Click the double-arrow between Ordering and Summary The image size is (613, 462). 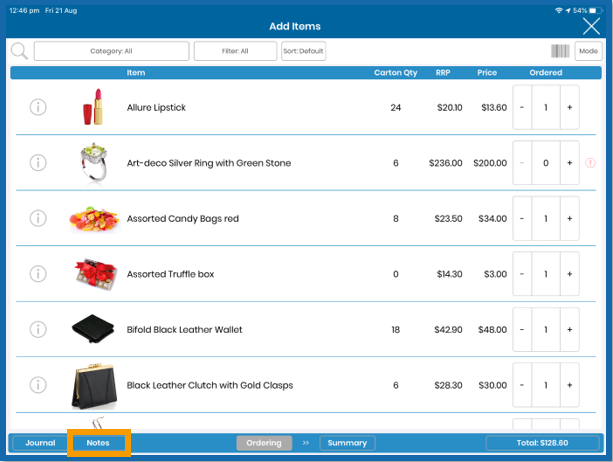pyautogui.click(x=306, y=443)
